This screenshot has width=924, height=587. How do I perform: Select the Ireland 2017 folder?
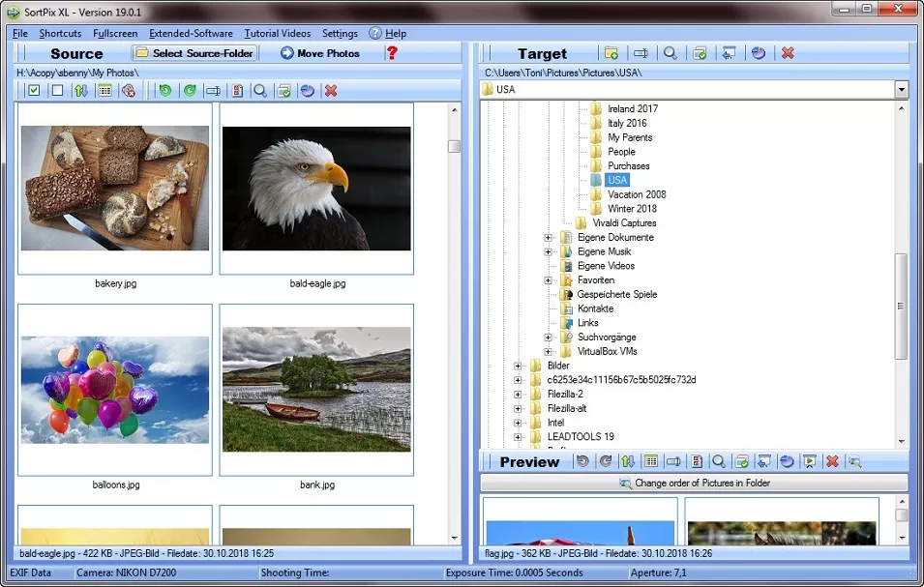point(633,108)
